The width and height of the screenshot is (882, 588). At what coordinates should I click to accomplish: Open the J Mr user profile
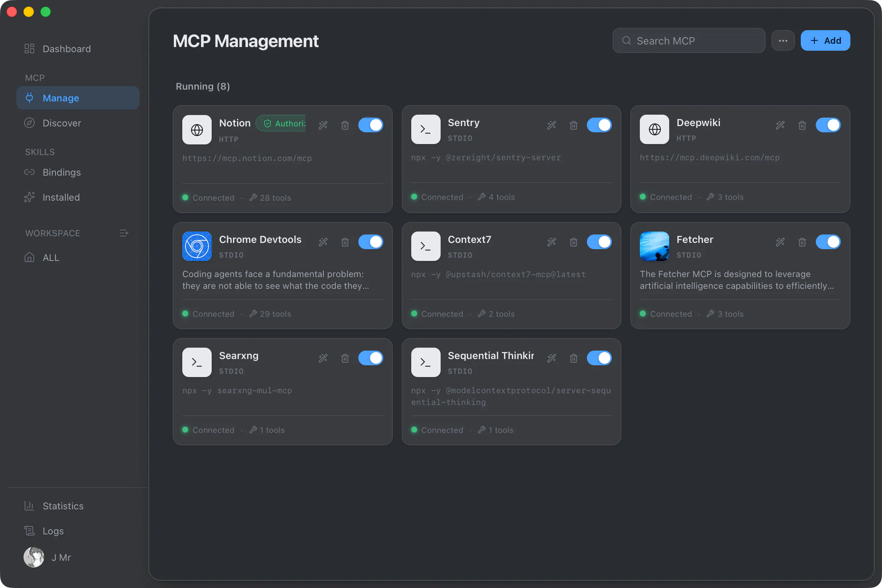[48, 557]
